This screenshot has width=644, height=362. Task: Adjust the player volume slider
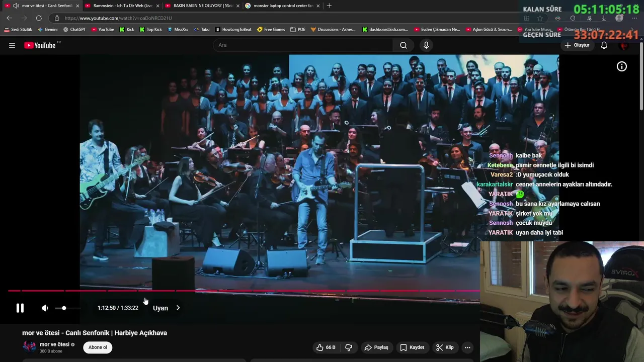click(x=67, y=308)
